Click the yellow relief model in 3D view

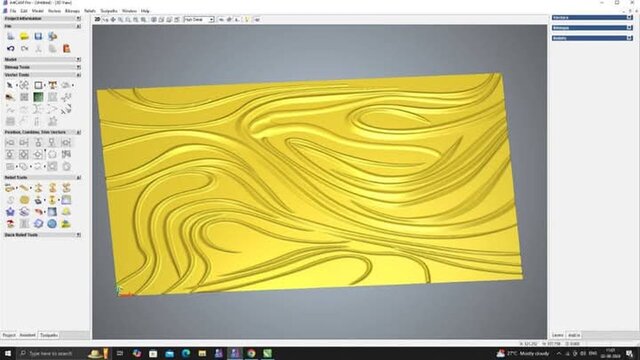click(x=310, y=184)
